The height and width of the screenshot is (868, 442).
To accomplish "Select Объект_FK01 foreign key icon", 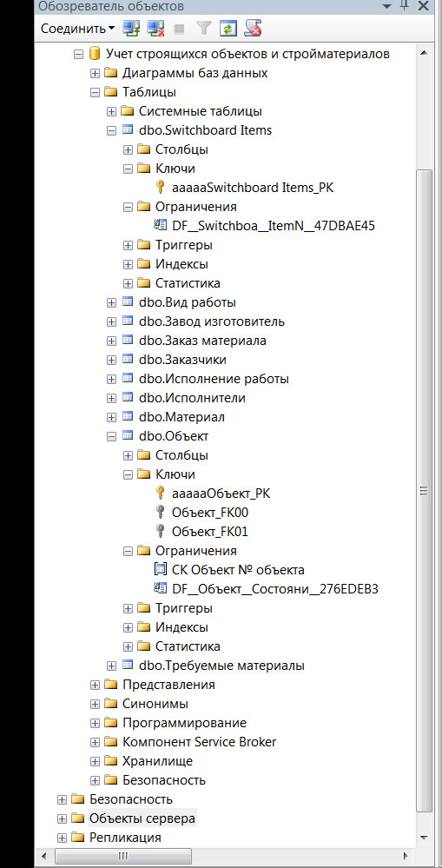I will click(x=161, y=531).
